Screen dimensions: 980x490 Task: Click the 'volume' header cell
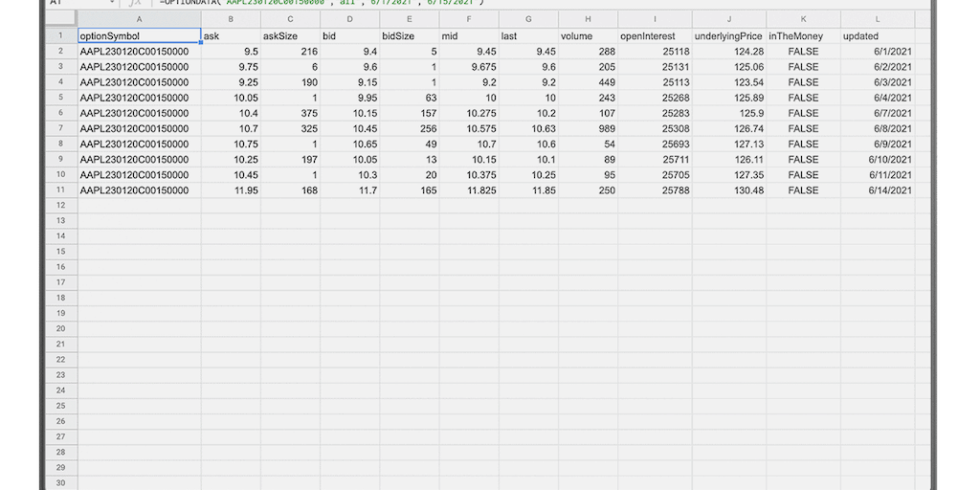(x=589, y=36)
